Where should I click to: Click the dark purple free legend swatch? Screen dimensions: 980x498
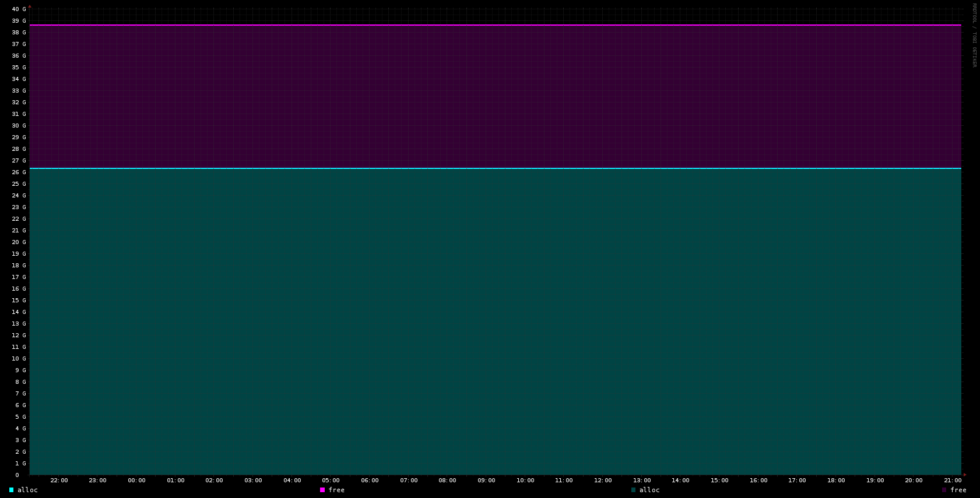944,490
